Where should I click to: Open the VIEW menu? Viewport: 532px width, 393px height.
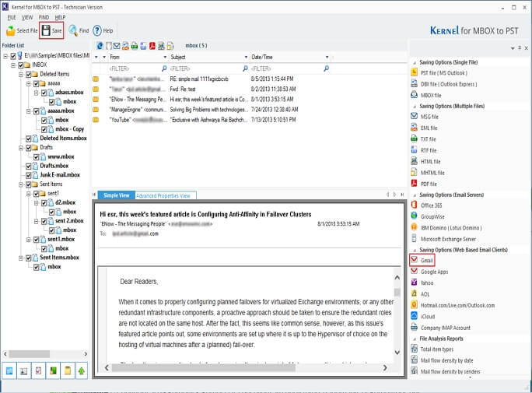pos(27,17)
